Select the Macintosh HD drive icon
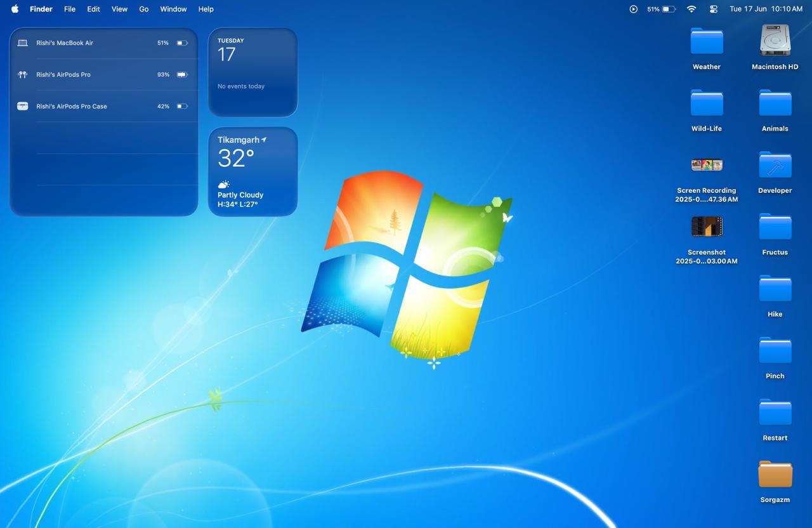This screenshot has width=812, height=528. click(x=775, y=41)
